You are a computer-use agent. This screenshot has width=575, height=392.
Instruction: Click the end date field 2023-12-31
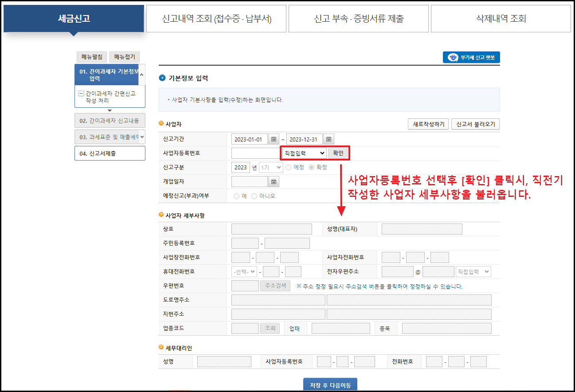[x=305, y=139]
